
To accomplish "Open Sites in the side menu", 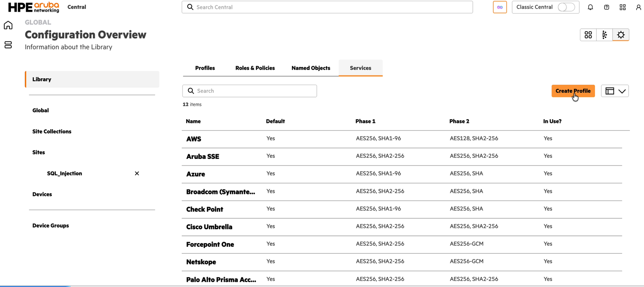I will click(38, 152).
